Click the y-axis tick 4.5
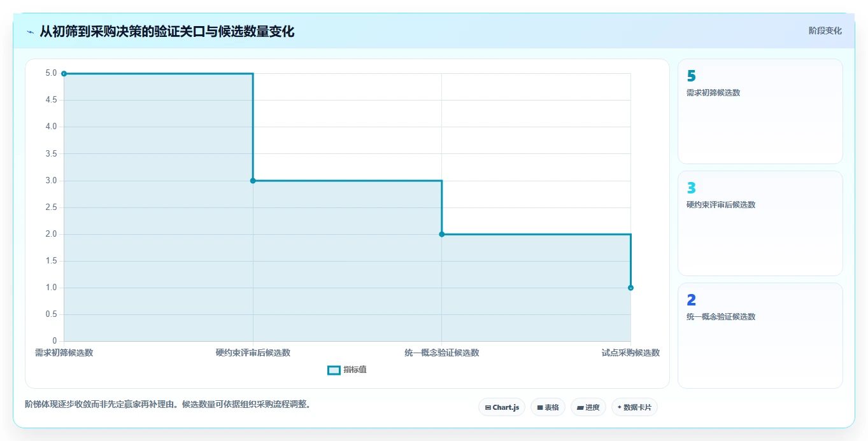Image resolution: width=868 pixels, height=441 pixels. click(x=51, y=100)
